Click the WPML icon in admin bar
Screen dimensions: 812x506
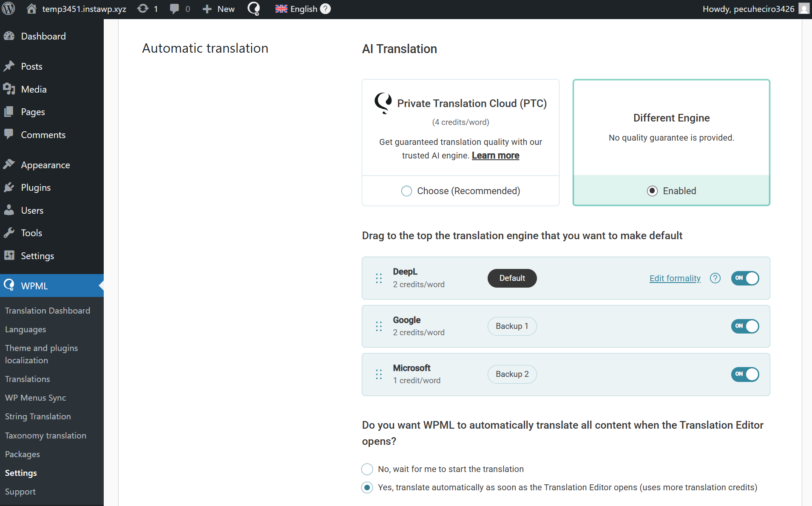(253, 8)
